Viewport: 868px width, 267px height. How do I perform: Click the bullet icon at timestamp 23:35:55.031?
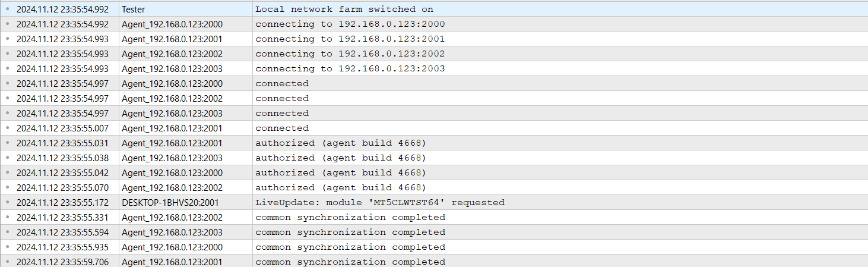[7, 143]
